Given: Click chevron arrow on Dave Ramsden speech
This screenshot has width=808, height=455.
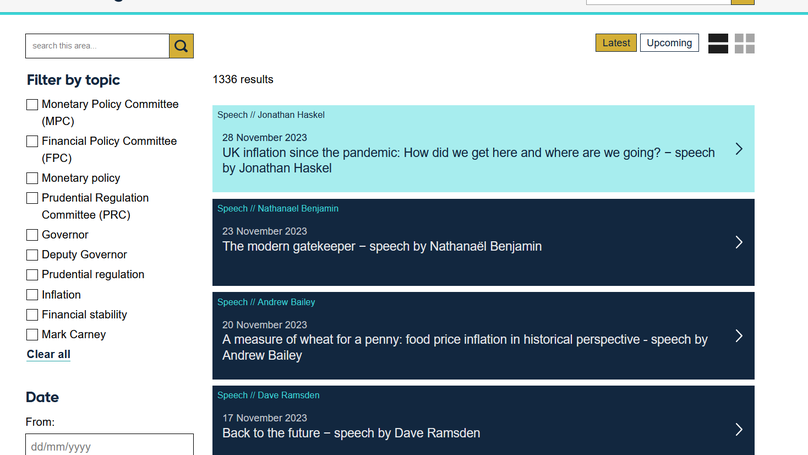Looking at the screenshot, I should coord(739,429).
